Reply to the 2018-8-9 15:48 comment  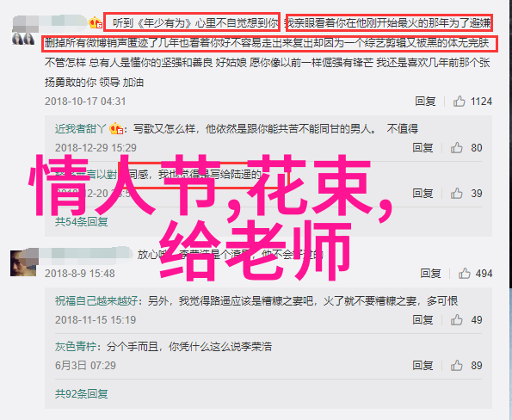430,273
